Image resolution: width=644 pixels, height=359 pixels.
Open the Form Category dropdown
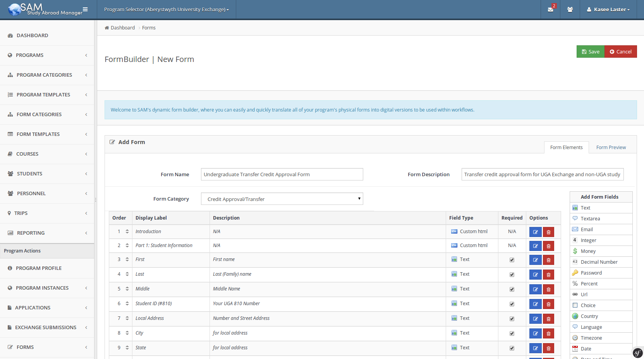point(282,199)
